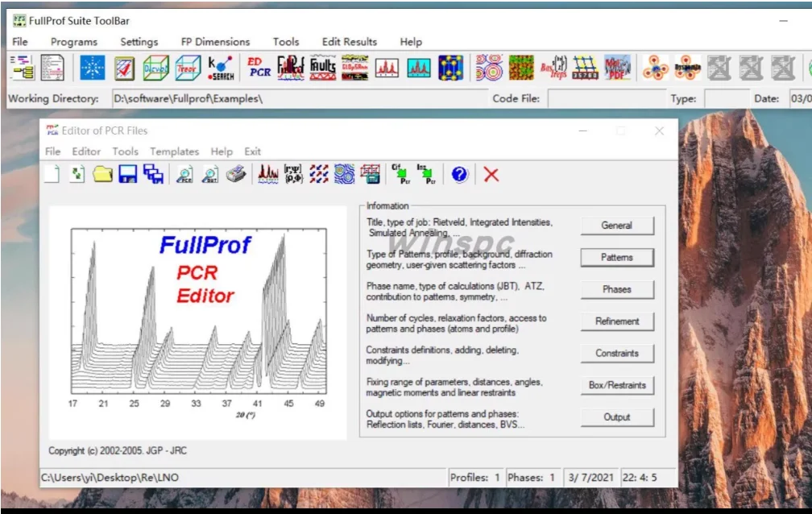Open the GlobSAnn-style red text icon
The width and height of the screenshot is (812, 514).
[354, 68]
